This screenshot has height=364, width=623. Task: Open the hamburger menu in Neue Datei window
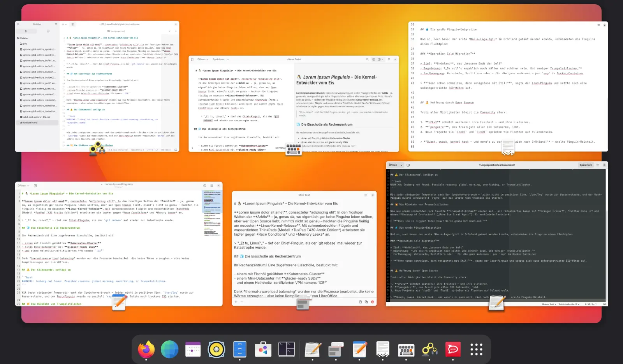(x=388, y=59)
